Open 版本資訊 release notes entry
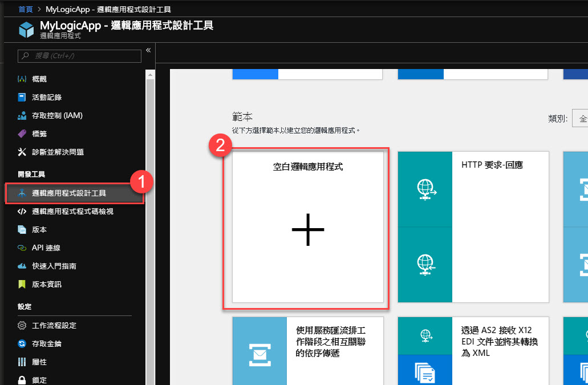The height and width of the screenshot is (385, 588). (x=47, y=285)
